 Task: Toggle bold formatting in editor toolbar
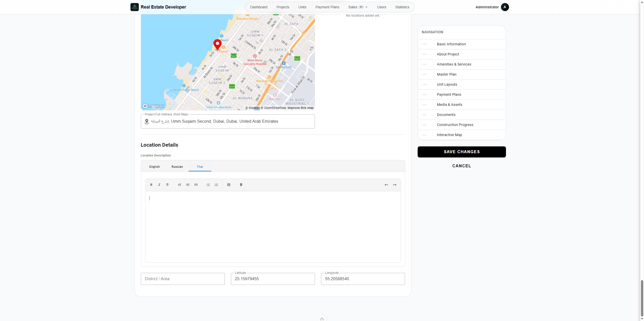tap(151, 185)
